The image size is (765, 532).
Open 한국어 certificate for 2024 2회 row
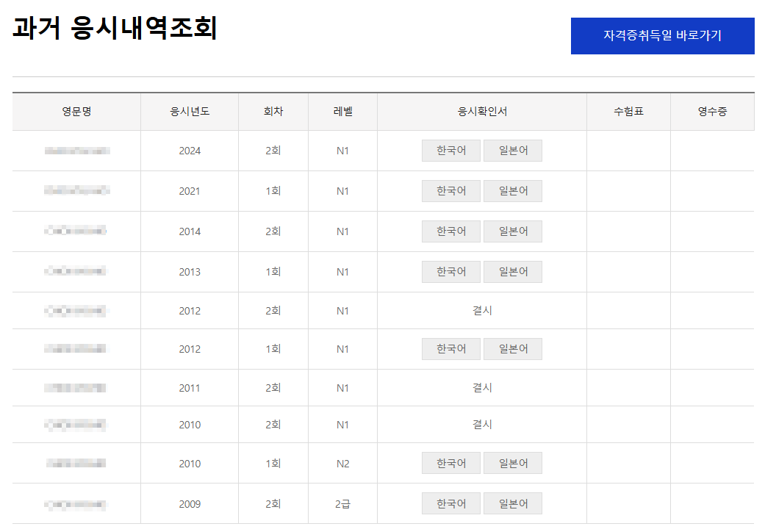point(450,151)
